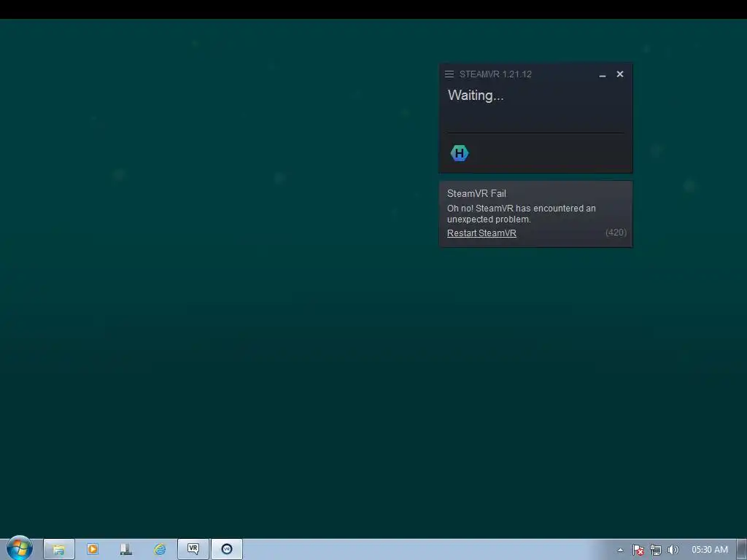The height and width of the screenshot is (560, 747).
Task: Click the error code (420) text
Action: tap(616, 233)
